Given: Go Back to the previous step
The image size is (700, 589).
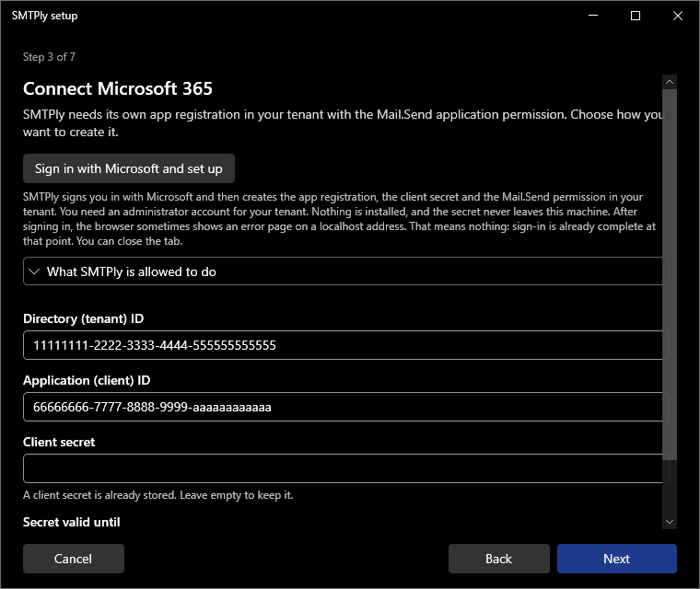Looking at the screenshot, I should (x=498, y=559).
